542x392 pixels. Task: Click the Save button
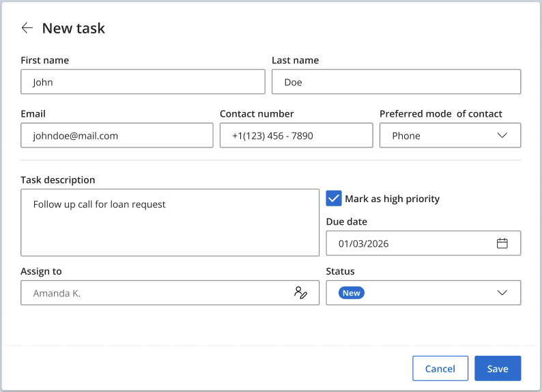coord(498,369)
